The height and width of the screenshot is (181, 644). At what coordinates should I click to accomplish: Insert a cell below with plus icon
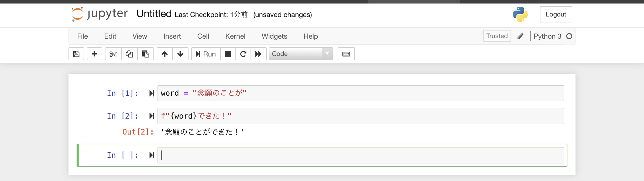pyautogui.click(x=94, y=54)
